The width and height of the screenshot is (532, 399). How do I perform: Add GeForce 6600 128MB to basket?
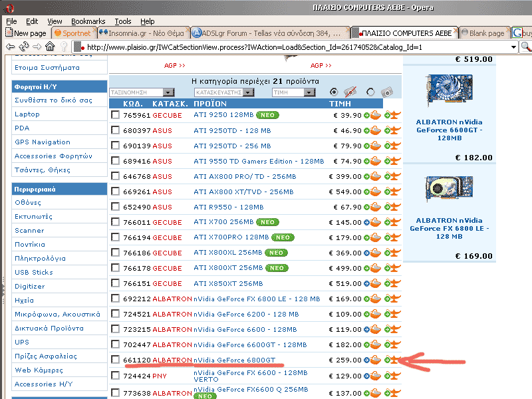[x=372, y=329]
